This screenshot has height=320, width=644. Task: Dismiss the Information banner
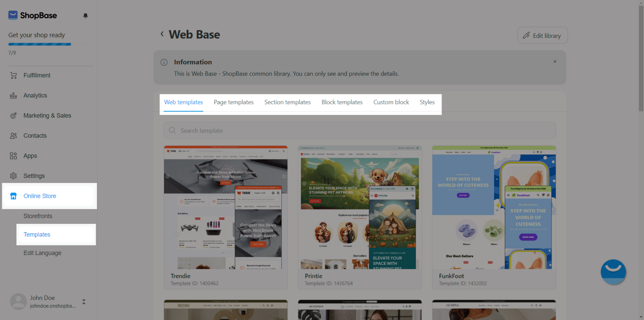pyautogui.click(x=555, y=62)
